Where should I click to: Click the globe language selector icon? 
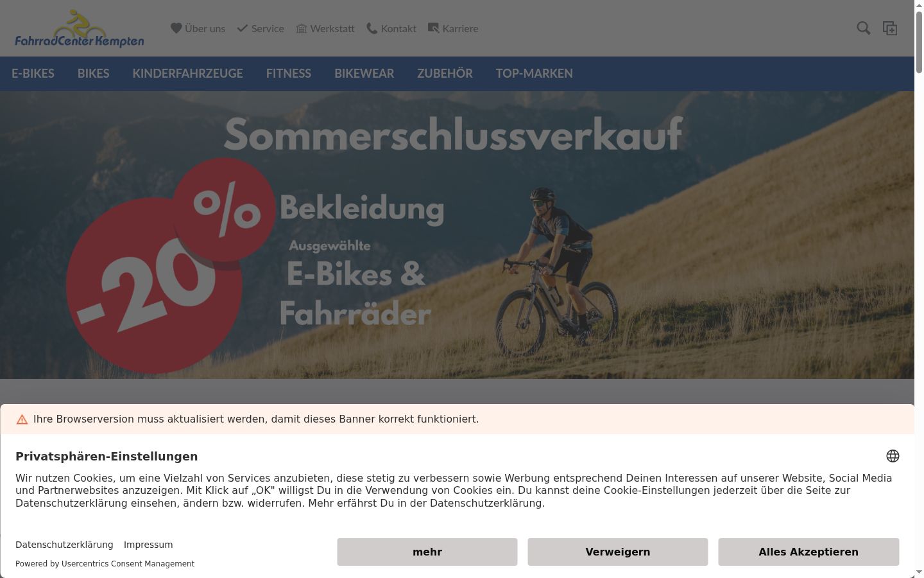(x=893, y=456)
